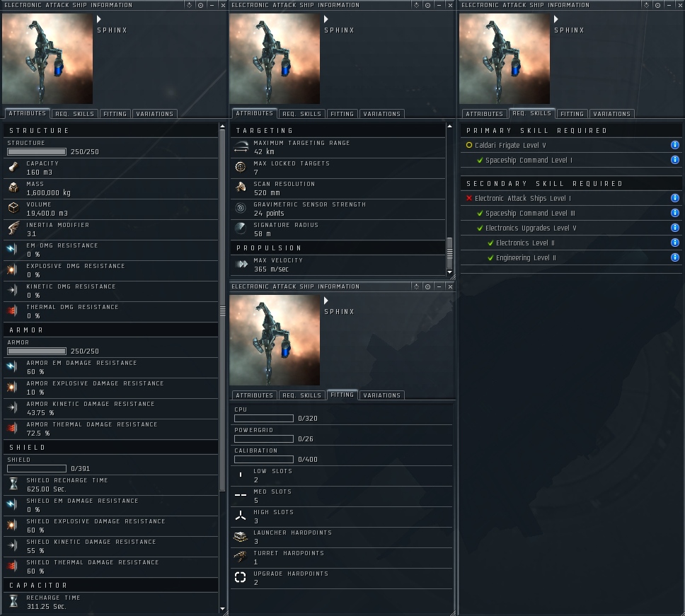Screen dimensions: 685x616
Task: Click the High Slots icon
Action: point(241,516)
